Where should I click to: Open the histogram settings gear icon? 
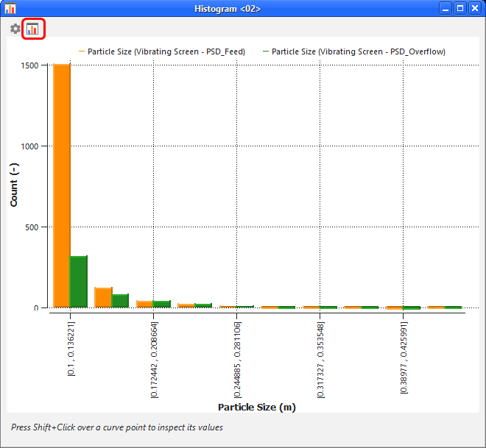15,29
